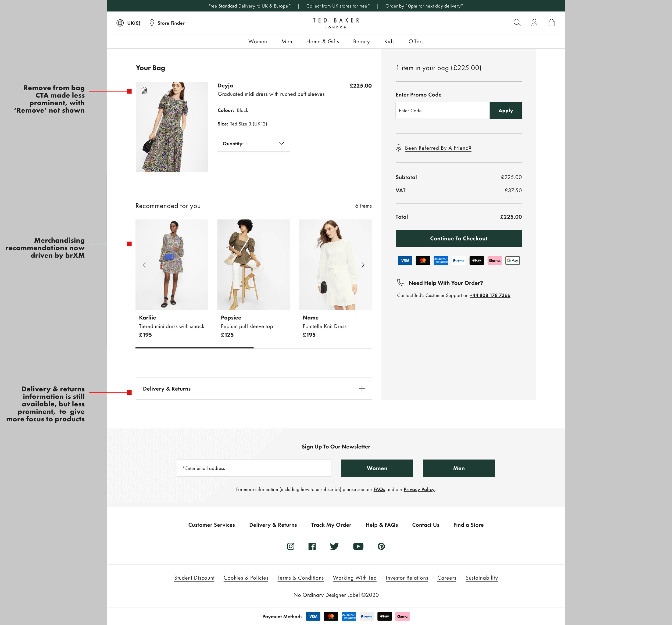Open Ted Baker Instagram page
The width and height of the screenshot is (672, 625).
tap(291, 546)
